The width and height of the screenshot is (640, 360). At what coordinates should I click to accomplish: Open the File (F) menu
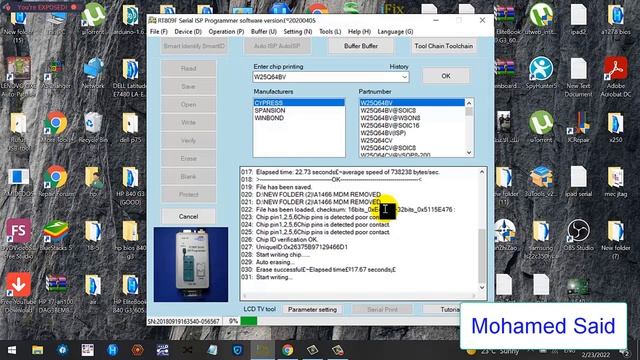tap(159, 31)
